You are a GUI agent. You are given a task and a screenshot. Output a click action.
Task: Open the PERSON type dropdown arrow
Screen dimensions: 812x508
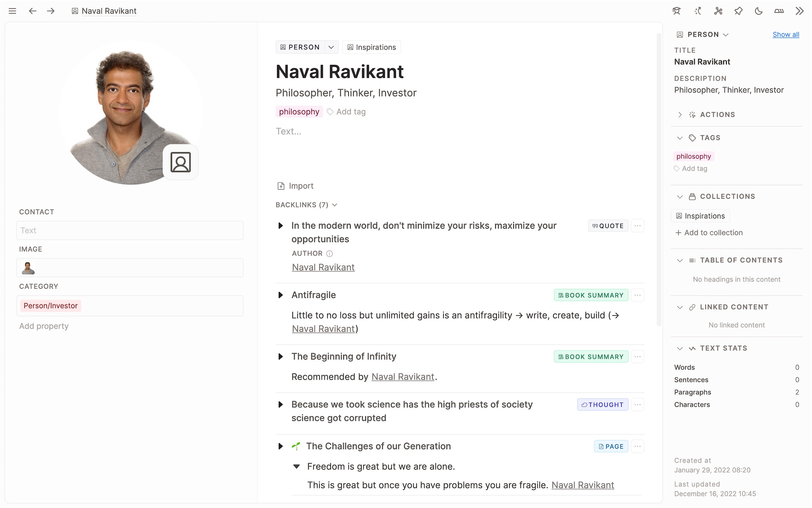[331, 47]
